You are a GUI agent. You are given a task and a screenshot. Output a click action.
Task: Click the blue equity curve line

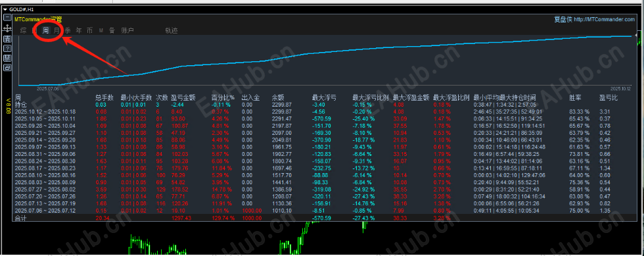point(325,52)
